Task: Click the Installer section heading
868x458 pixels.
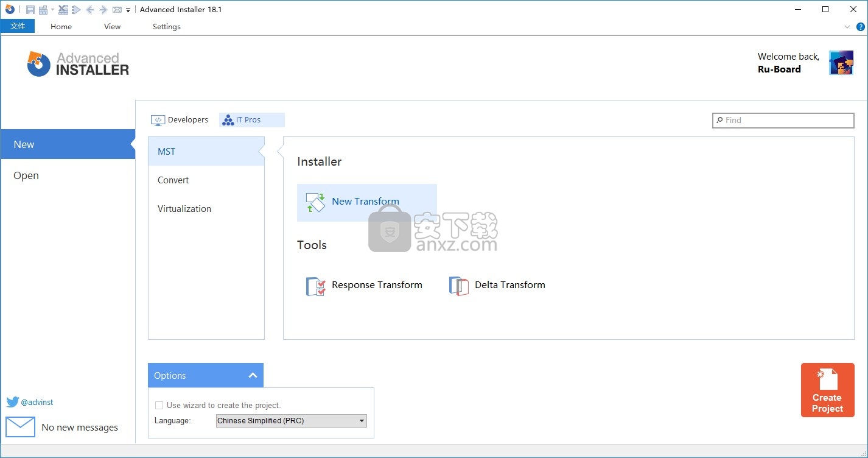Action: tap(320, 161)
